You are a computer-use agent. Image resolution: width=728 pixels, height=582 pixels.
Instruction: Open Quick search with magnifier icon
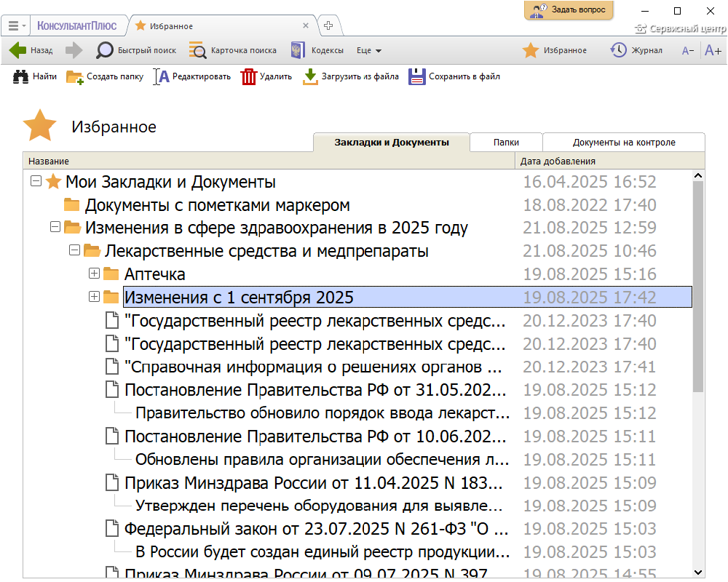pyautogui.click(x=106, y=50)
